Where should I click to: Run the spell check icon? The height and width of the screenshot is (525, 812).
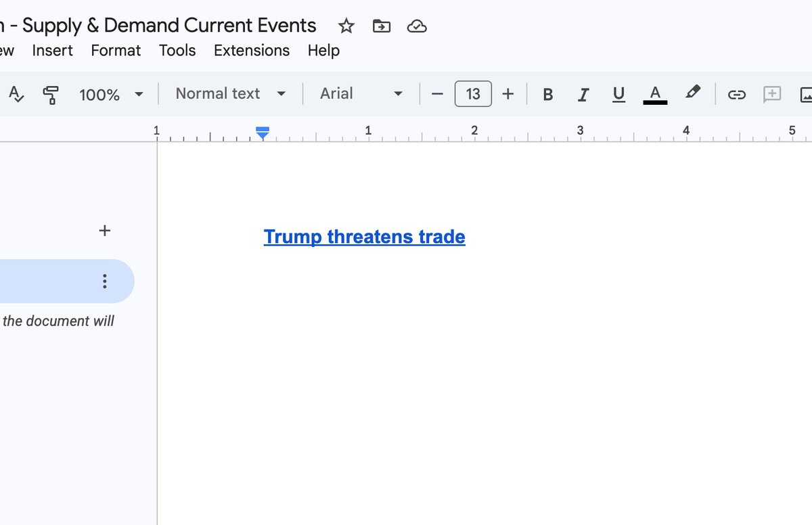[x=16, y=93]
